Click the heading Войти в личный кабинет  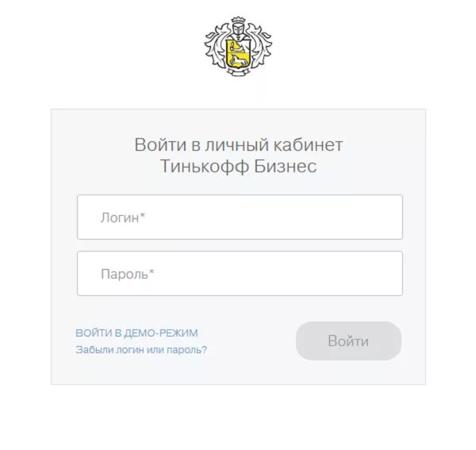pyautogui.click(x=239, y=144)
